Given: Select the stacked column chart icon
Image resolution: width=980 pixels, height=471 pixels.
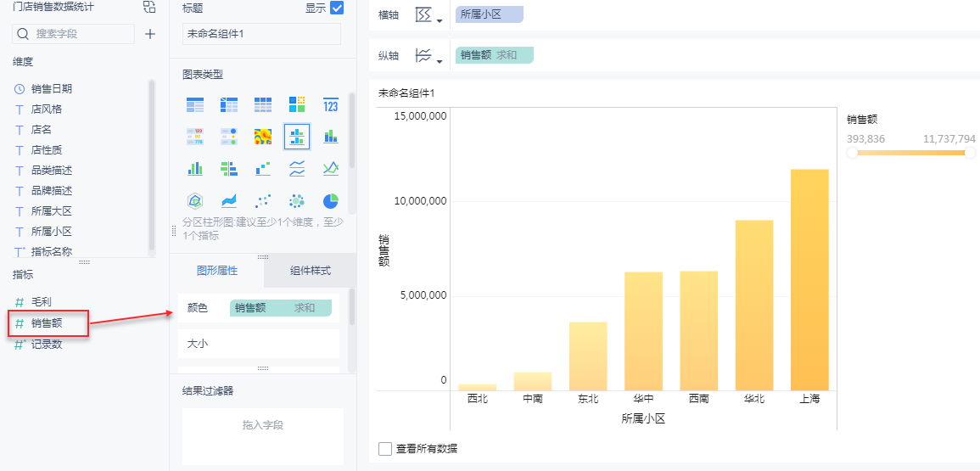Looking at the screenshot, I should [x=331, y=137].
